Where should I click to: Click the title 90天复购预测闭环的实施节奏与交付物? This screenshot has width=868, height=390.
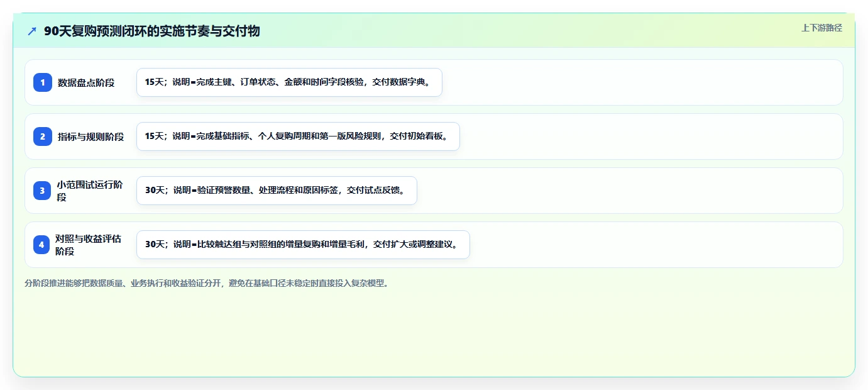click(151, 31)
